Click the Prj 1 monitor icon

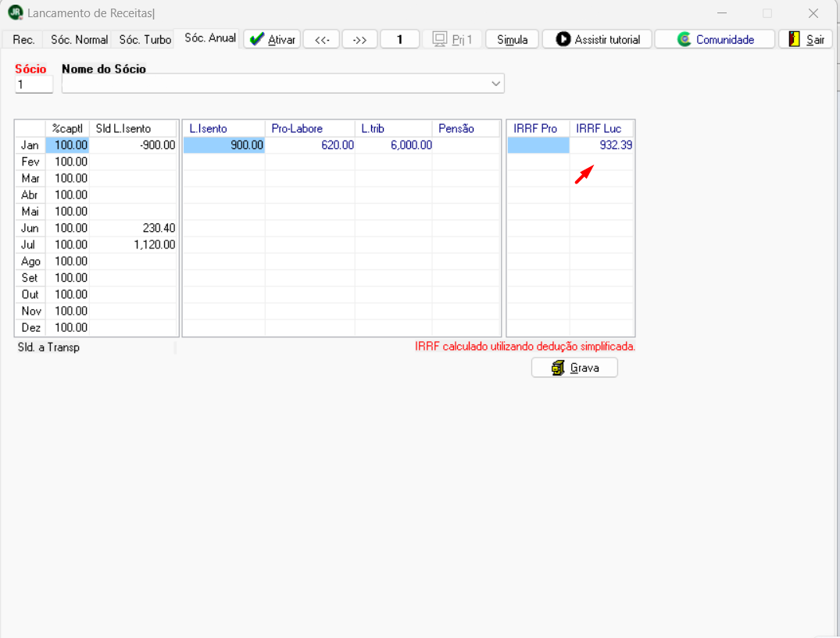[x=440, y=39]
